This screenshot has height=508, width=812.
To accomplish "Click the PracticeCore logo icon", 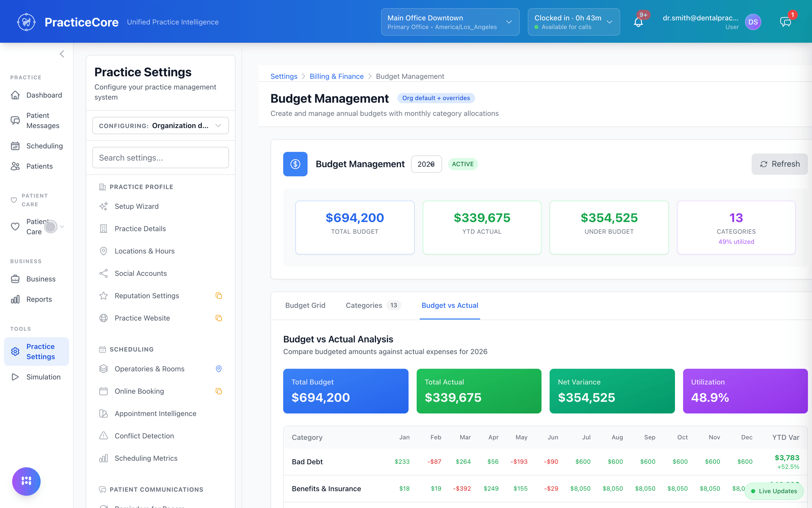I will (x=26, y=22).
